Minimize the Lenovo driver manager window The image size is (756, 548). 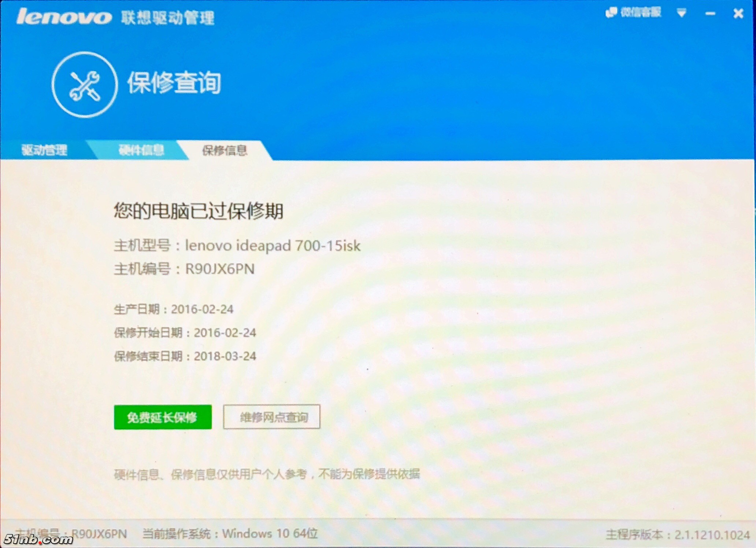pos(710,14)
